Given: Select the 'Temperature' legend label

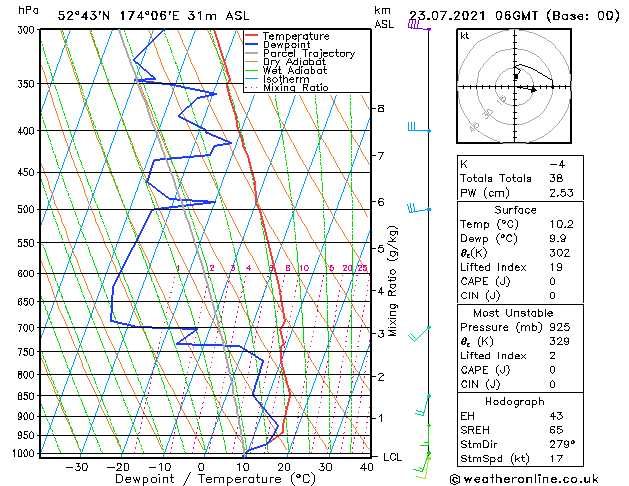Looking at the screenshot, I should [x=296, y=36].
